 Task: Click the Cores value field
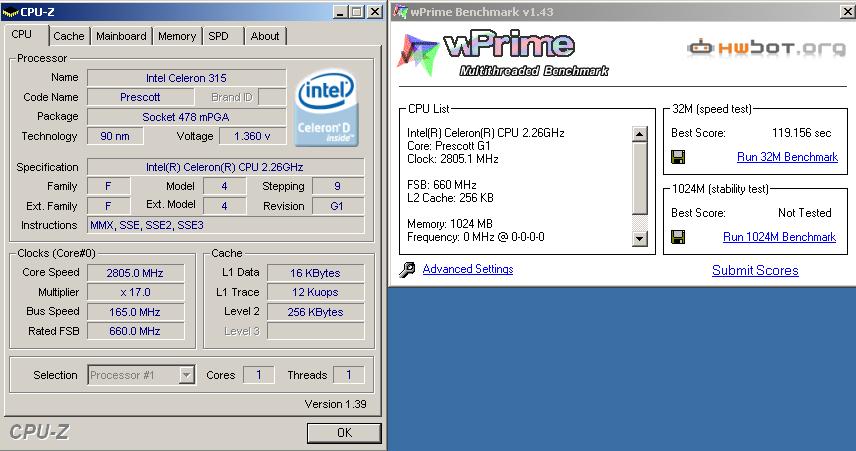(258, 375)
